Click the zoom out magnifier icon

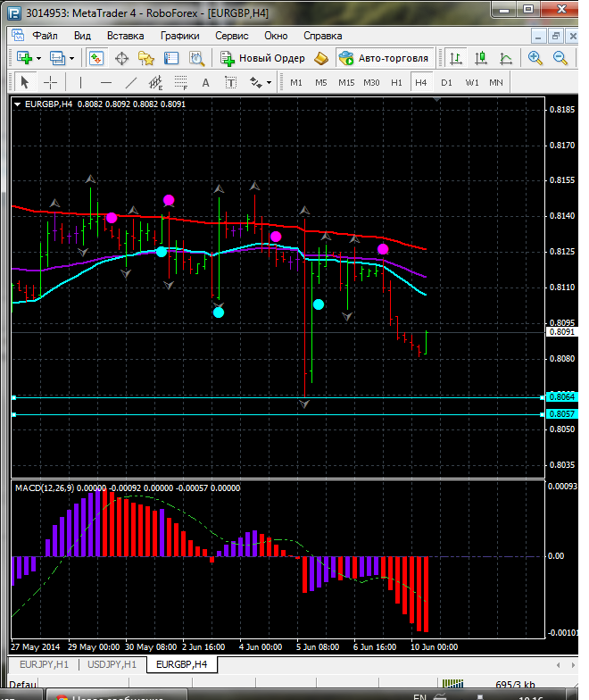(x=560, y=58)
